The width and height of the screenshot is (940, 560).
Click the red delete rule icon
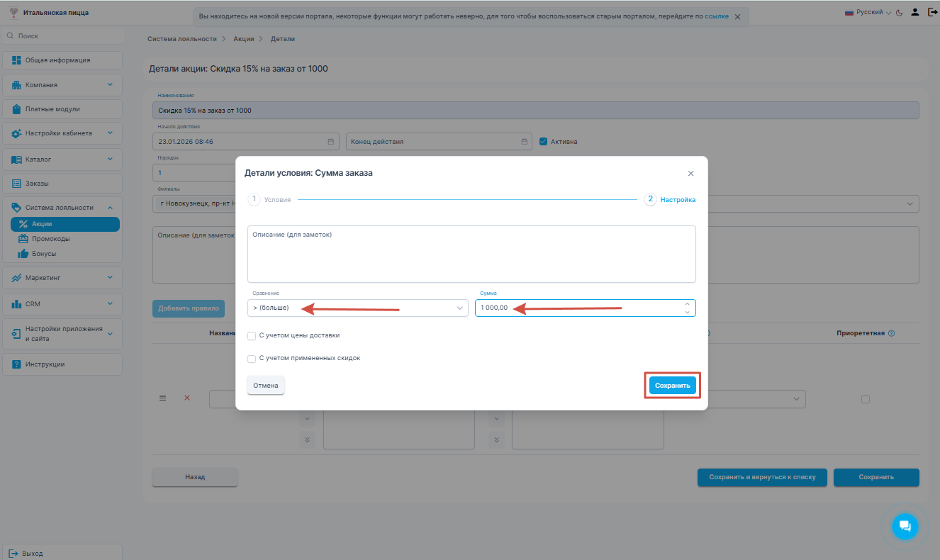click(x=187, y=398)
